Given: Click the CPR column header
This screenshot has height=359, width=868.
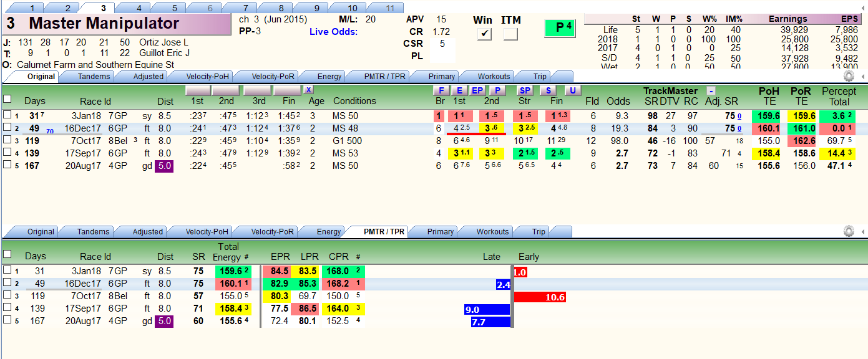Looking at the screenshot, I should tap(339, 256).
